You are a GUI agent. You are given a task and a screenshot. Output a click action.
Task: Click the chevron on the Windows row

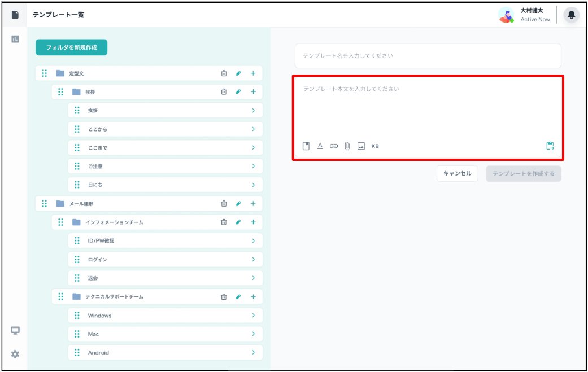click(254, 316)
